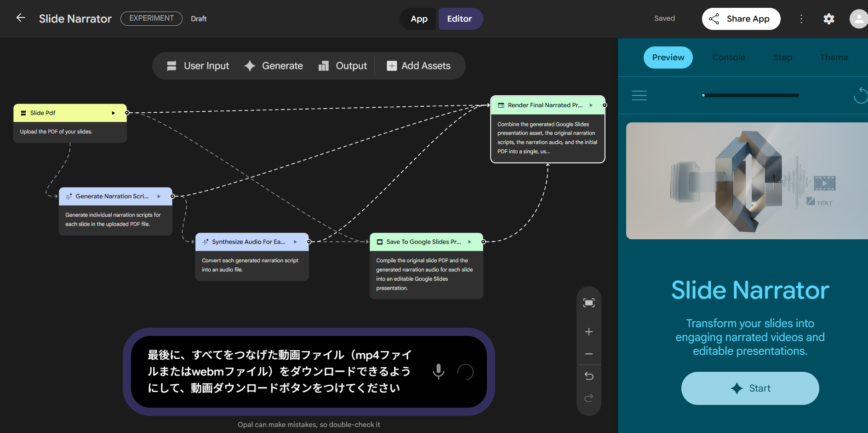This screenshot has height=433, width=868.
Task: Open the Console tab
Action: [729, 58]
